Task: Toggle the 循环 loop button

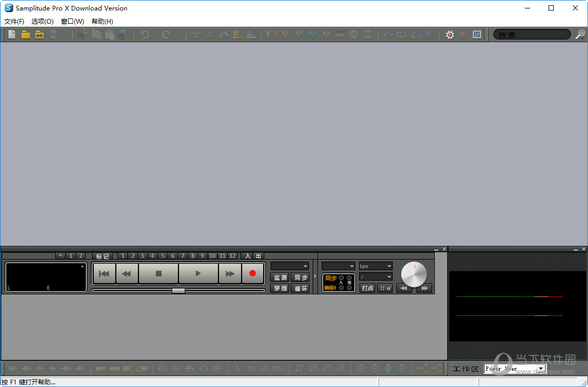Action: 301,288
